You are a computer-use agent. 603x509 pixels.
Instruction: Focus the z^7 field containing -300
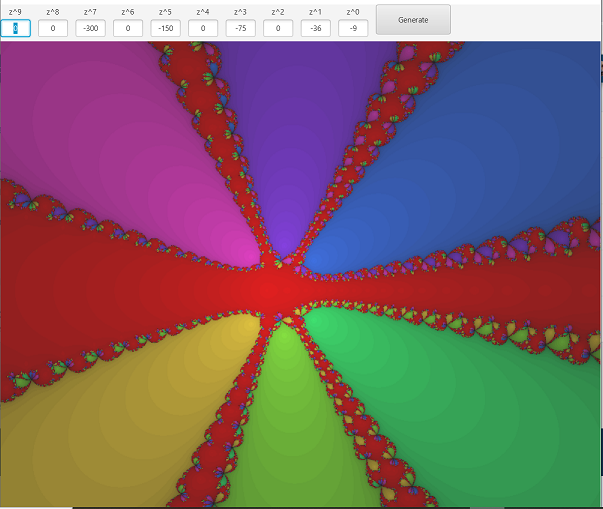click(90, 28)
